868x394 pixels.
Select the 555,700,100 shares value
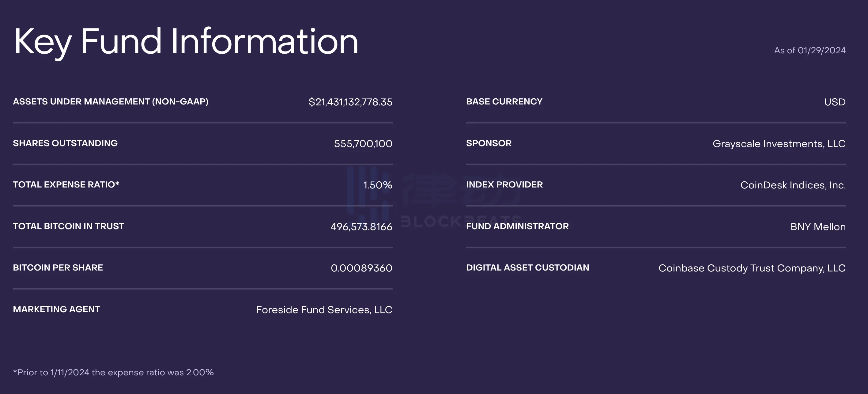(x=363, y=144)
